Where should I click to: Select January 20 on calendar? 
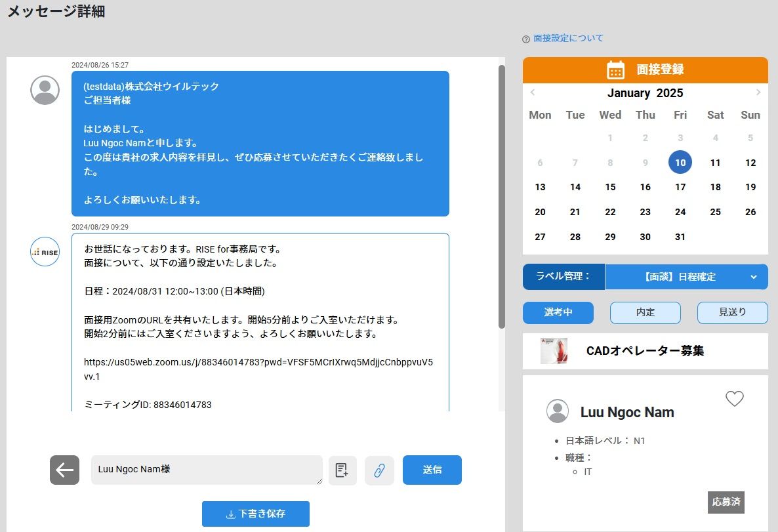(x=541, y=212)
